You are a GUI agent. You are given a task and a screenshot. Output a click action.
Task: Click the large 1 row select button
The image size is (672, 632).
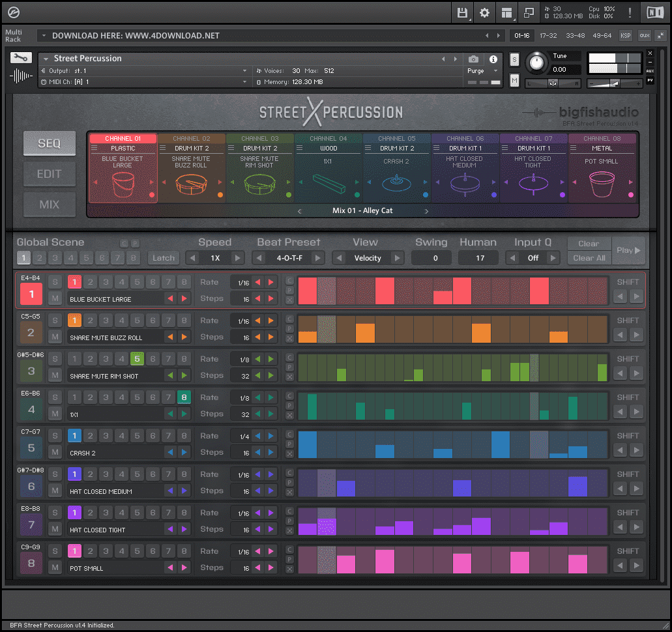[31, 294]
